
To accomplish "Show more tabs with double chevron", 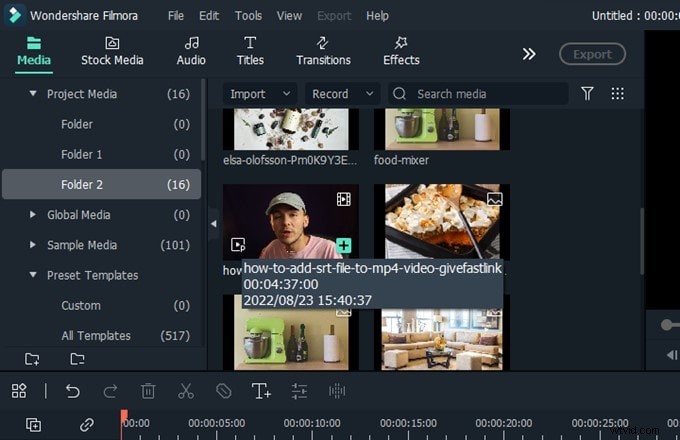I will (529, 54).
